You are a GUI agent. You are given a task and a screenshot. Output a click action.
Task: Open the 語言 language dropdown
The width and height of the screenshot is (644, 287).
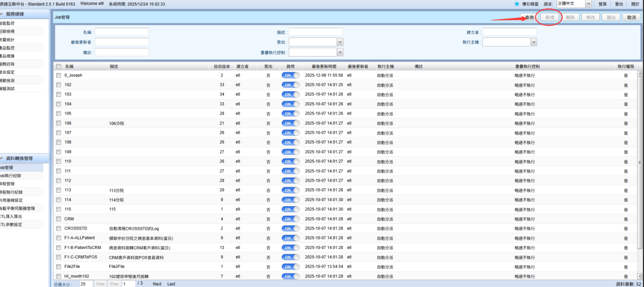coord(588,4)
